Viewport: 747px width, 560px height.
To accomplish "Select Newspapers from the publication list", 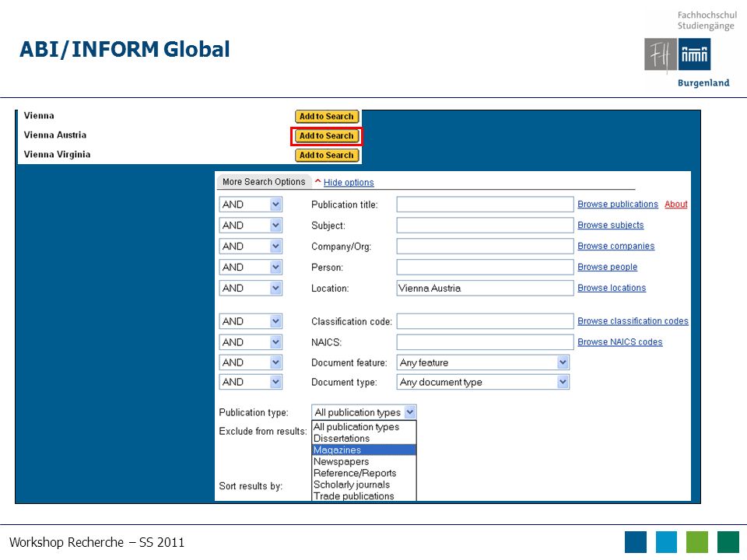I will click(364, 461).
